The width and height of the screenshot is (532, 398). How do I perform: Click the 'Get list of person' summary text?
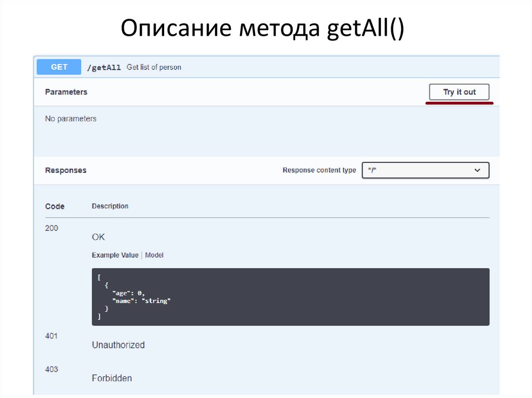pos(154,67)
